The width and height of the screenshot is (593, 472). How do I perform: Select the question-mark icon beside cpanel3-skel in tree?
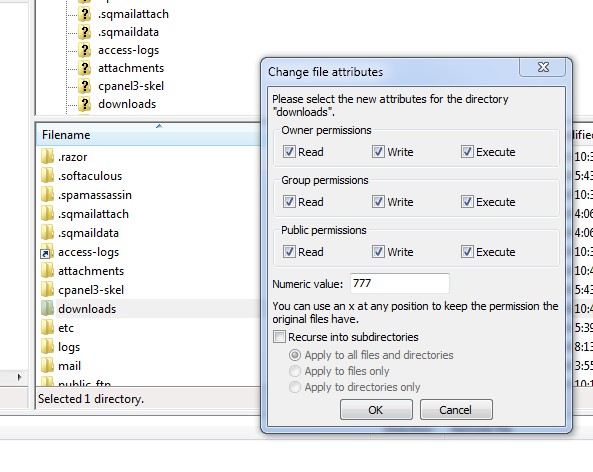(85, 86)
